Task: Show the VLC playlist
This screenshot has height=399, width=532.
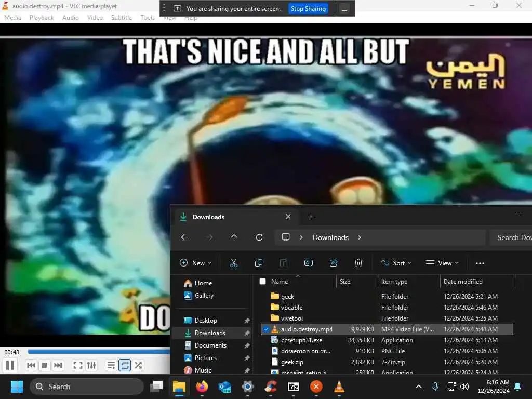Action: click(x=111, y=365)
